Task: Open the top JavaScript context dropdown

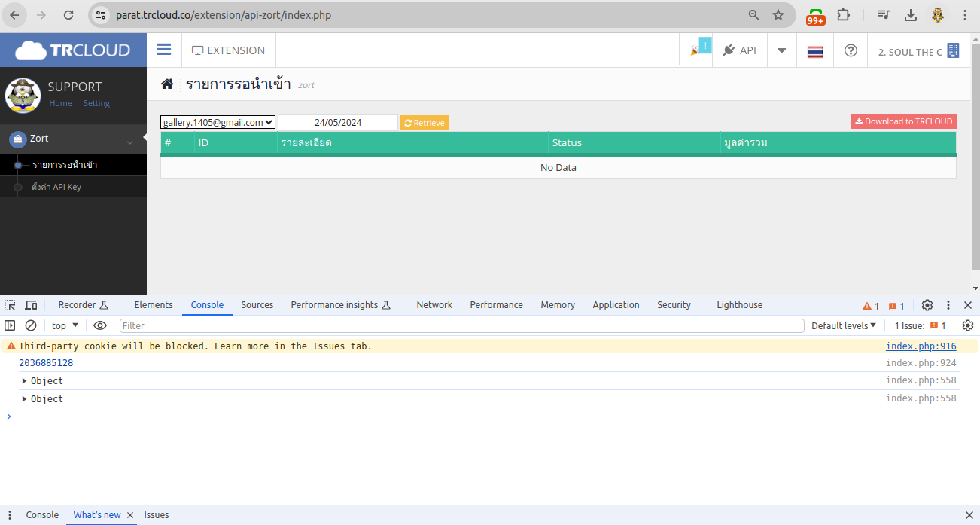Action: [65, 325]
